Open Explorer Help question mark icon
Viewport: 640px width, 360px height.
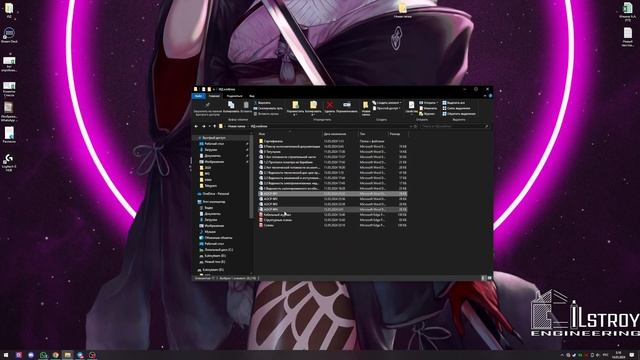pyautogui.click(x=490, y=96)
